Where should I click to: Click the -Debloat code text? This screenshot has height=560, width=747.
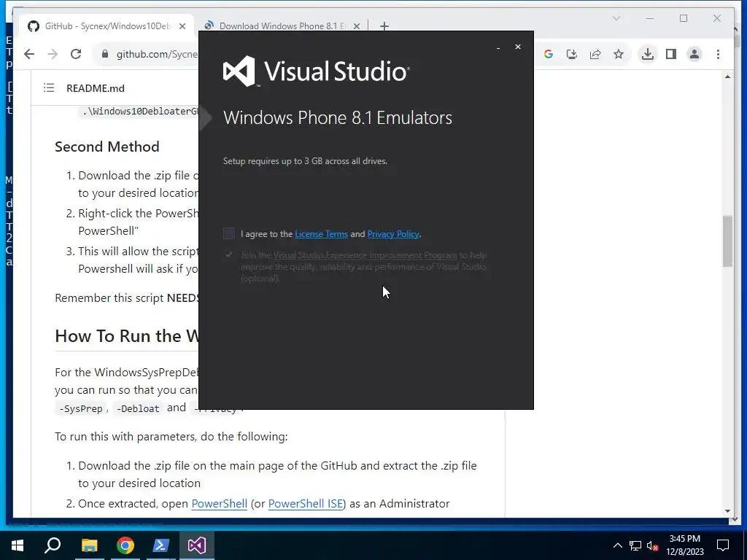[x=138, y=408]
